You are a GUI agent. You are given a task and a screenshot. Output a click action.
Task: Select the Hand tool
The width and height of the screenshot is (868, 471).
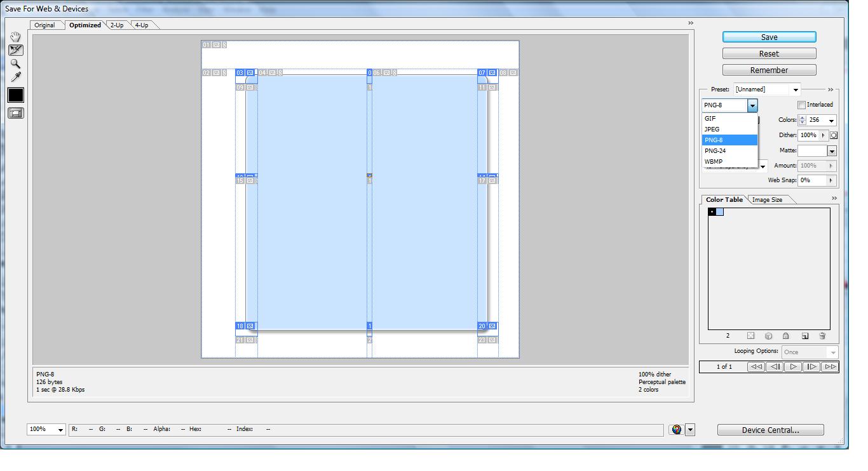[x=15, y=36]
